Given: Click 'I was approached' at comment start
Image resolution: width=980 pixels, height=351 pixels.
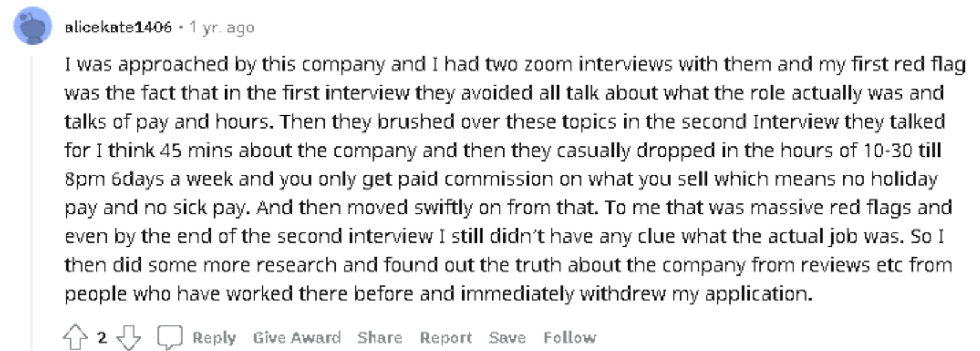Looking at the screenshot, I should 138,64.
